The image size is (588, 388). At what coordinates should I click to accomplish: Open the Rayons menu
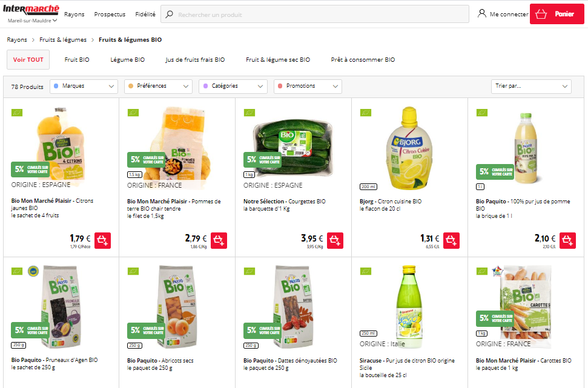[74, 15]
